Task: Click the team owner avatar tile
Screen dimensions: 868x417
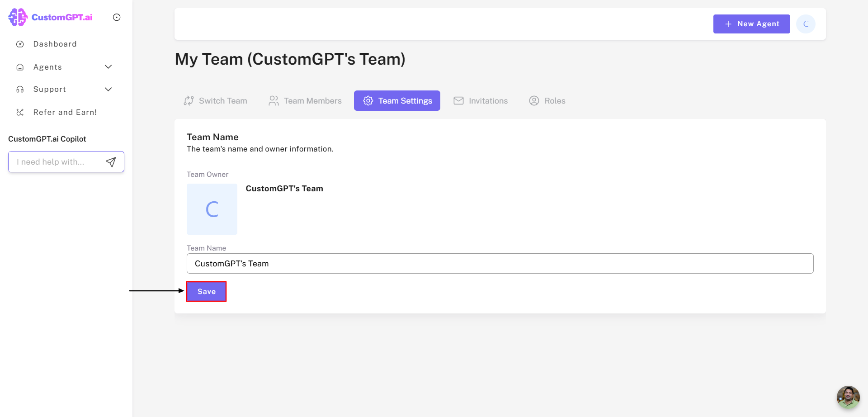Action: (x=212, y=209)
